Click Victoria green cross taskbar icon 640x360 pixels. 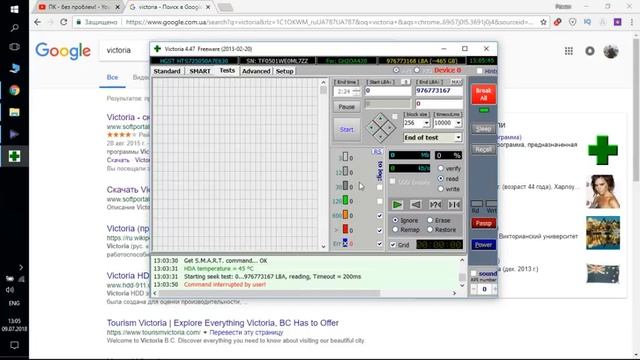pyautogui.click(x=14, y=156)
